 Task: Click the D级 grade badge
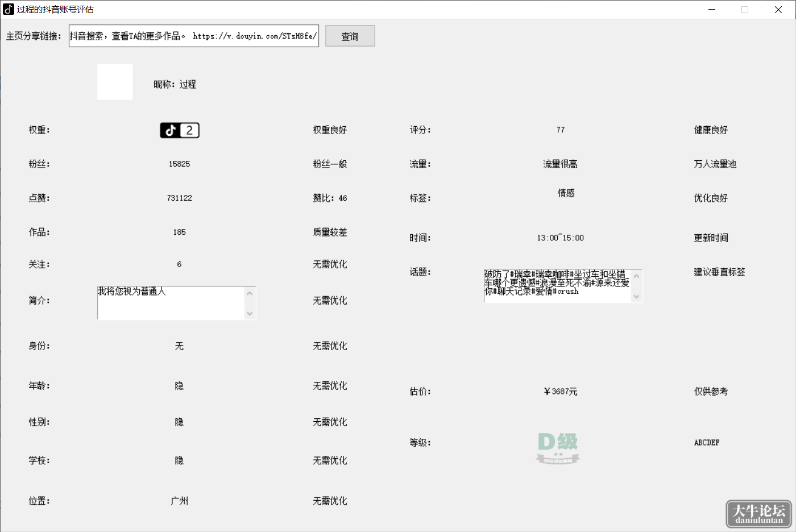[558, 448]
